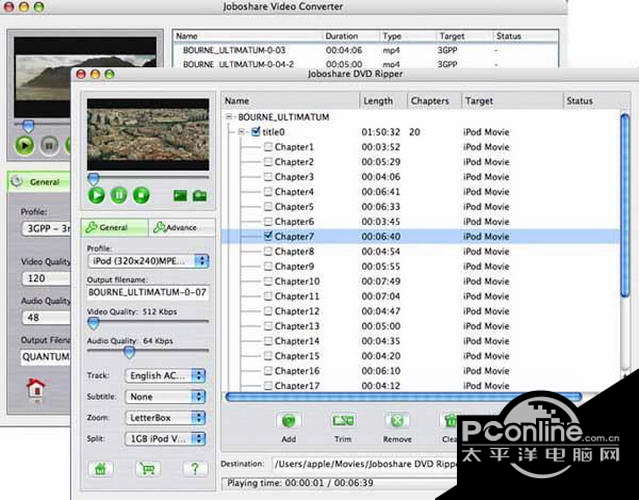Open the Subtitle dropdown

[165, 396]
